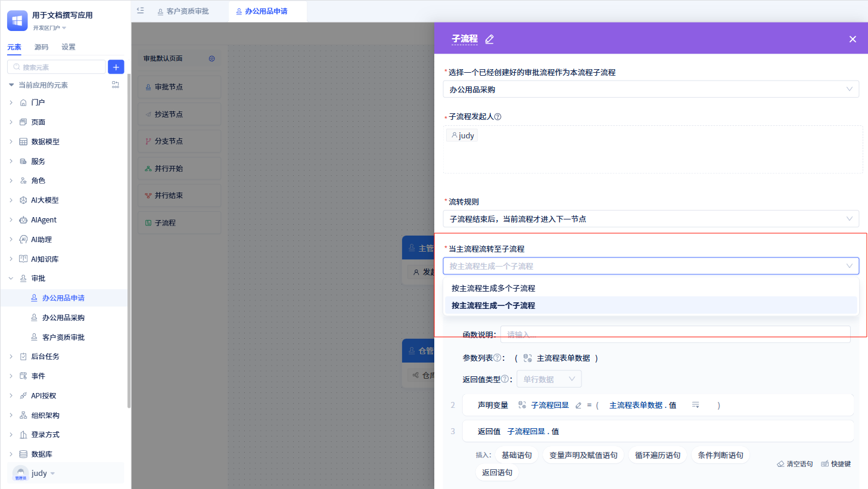Click the list icon after 主流程表单数据.值
Screen dimensions: 868x489
(695, 405)
